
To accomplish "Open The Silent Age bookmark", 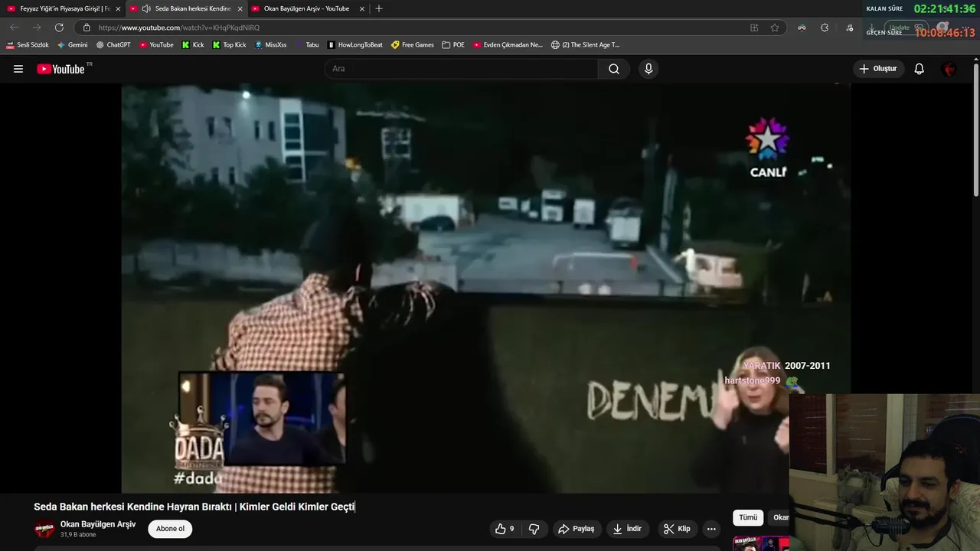I will (x=586, y=44).
